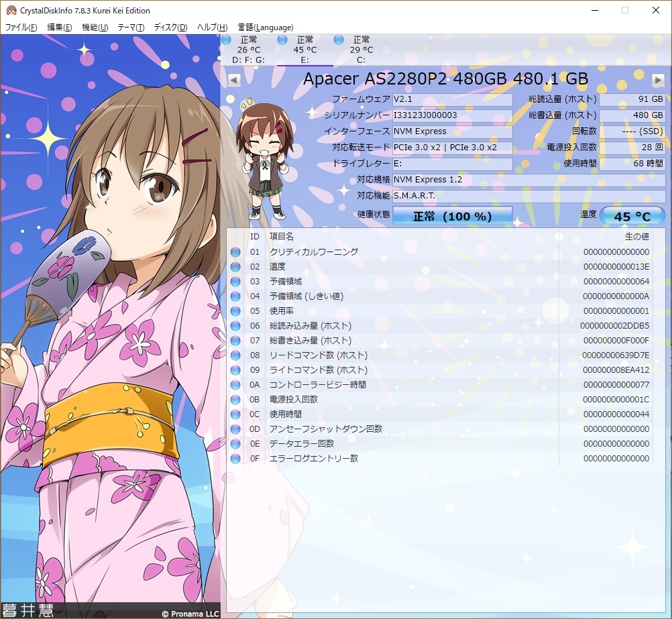Click the ID column header
Screen dimensions: 672x619
coord(255,237)
